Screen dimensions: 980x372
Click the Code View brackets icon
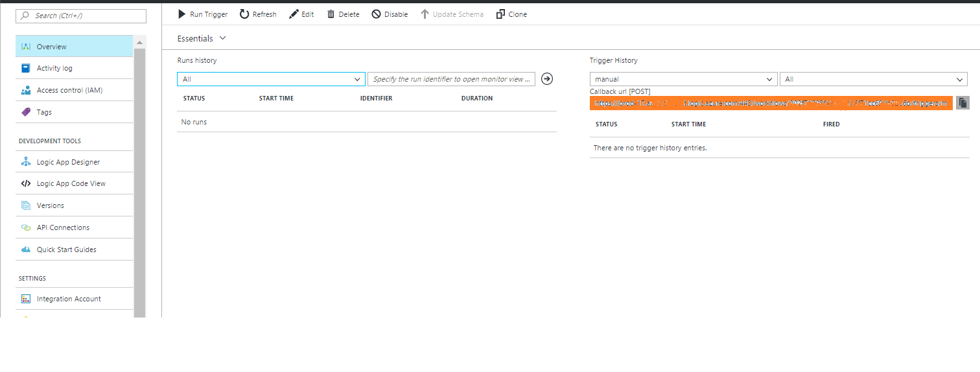coord(26,183)
